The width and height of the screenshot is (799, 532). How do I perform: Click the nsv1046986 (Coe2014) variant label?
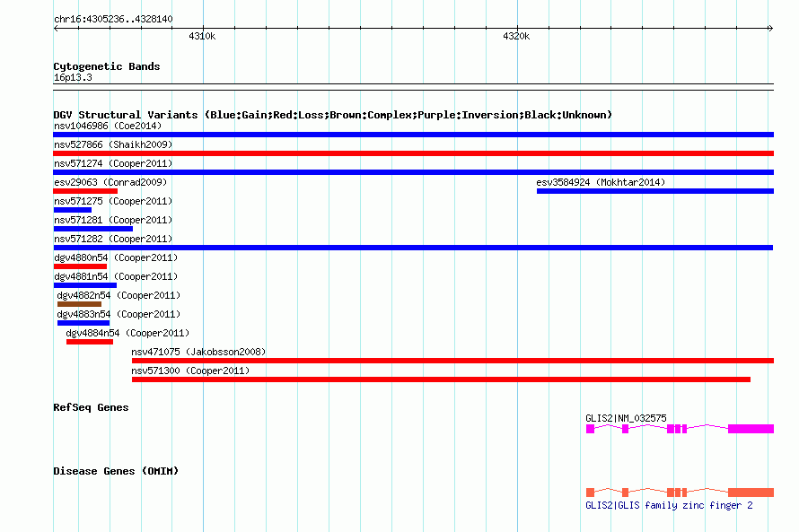click(x=108, y=126)
